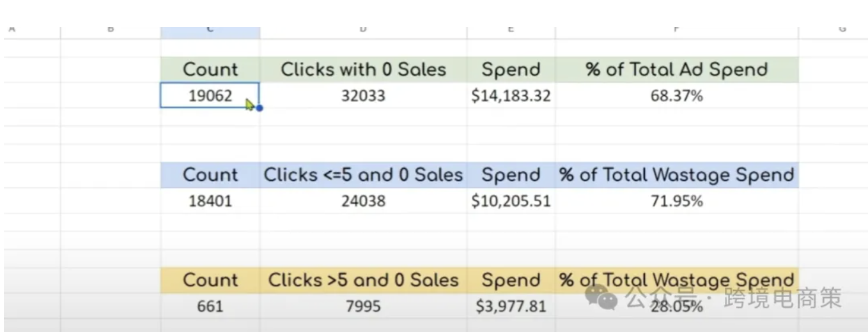Select column D header
868x336 pixels.
pos(363,30)
